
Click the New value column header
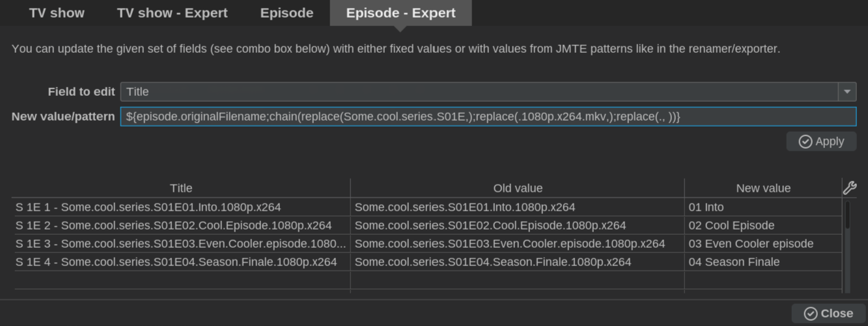click(763, 188)
